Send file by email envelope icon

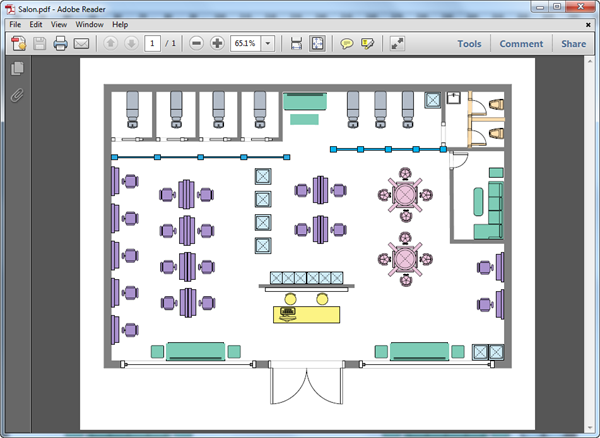coord(82,44)
